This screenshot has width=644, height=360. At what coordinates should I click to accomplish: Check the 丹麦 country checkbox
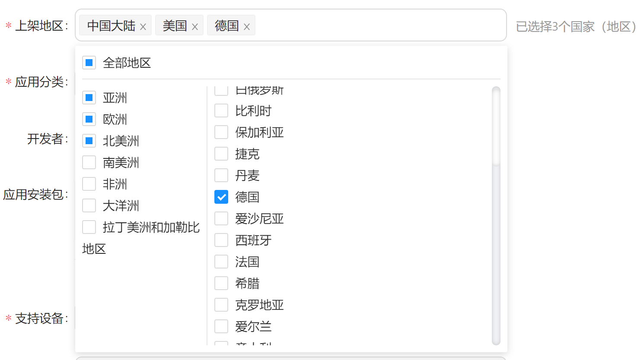[221, 176]
